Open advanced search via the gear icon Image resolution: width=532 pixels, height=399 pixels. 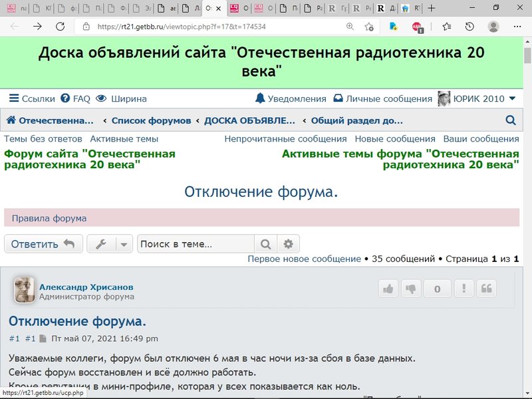pos(288,243)
